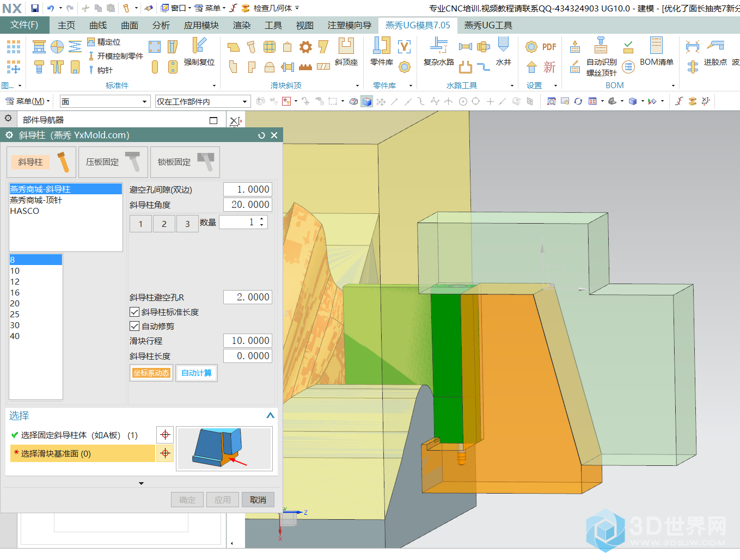
Task: Click the save icon in the title bar
Action: [35, 8]
